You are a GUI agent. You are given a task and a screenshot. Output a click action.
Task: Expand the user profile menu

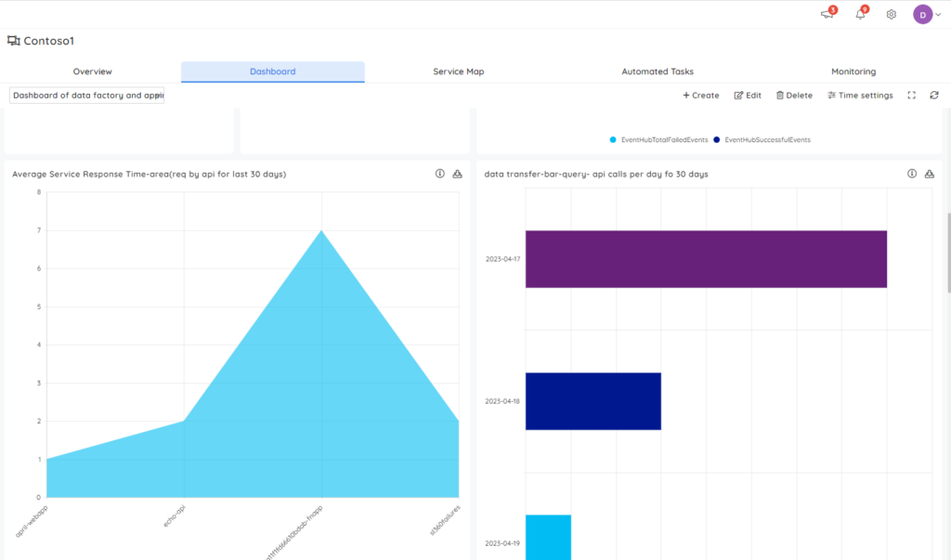click(922, 14)
